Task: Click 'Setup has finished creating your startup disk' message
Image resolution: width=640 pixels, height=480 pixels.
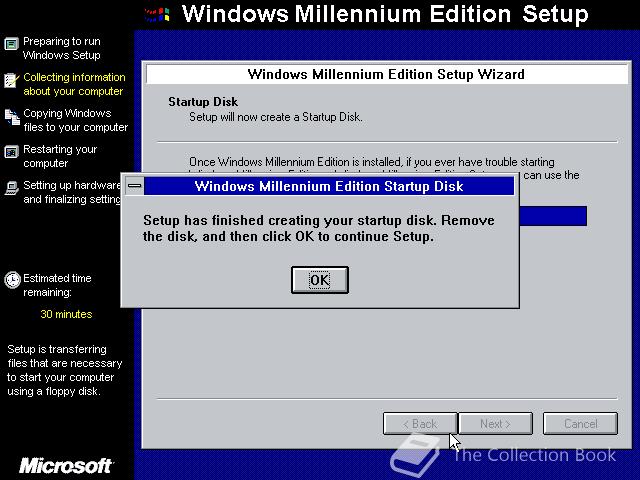Action: 318,228
